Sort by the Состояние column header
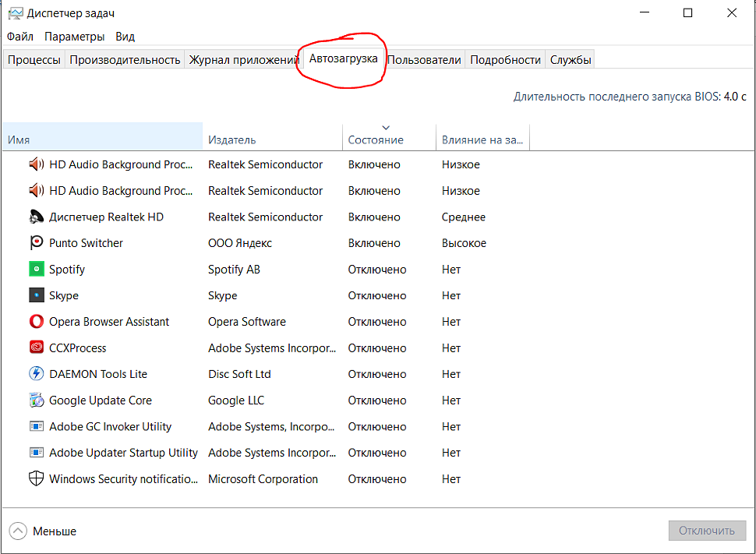 (x=389, y=136)
